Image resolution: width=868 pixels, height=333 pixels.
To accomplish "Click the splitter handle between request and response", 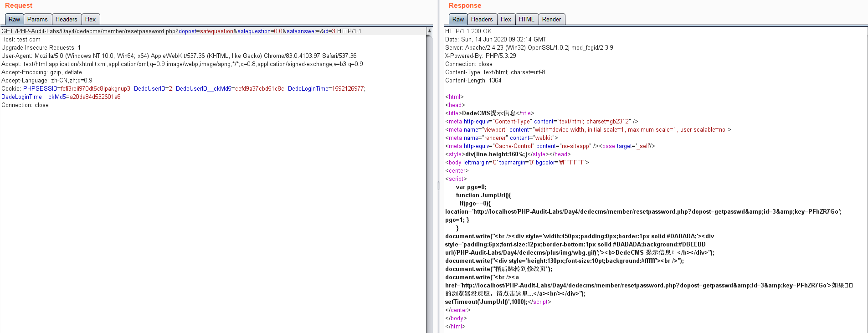I will [438, 185].
